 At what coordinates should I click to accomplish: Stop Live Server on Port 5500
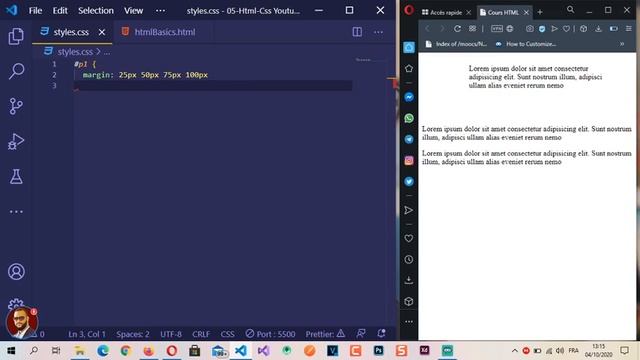pos(270,334)
